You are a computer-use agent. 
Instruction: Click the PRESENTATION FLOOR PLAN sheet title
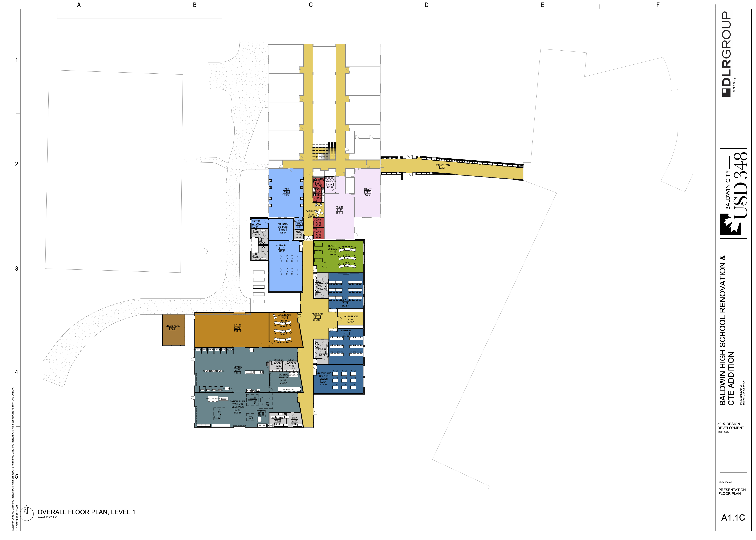[732, 492]
